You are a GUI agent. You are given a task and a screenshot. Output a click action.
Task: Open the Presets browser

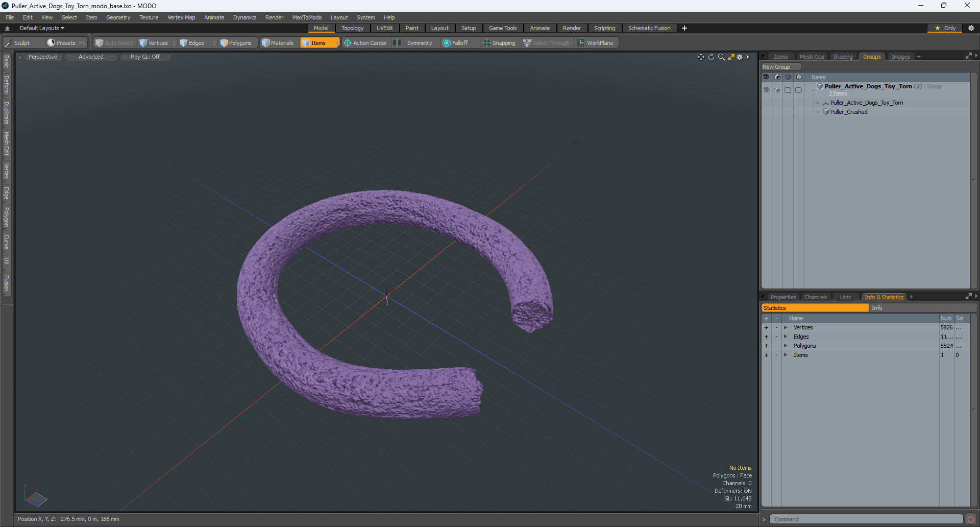65,43
